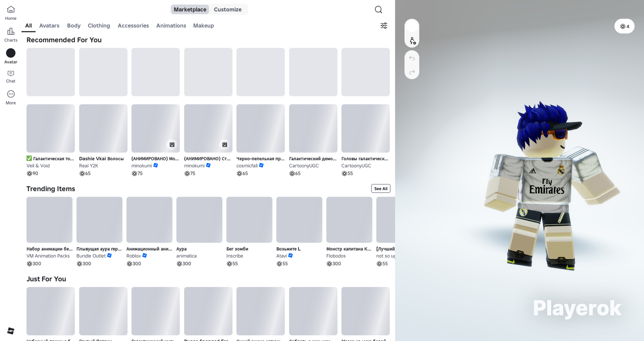The width and height of the screenshot is (644, 341).
Task: Select the All category tab
Action: (x=29, y=26)
